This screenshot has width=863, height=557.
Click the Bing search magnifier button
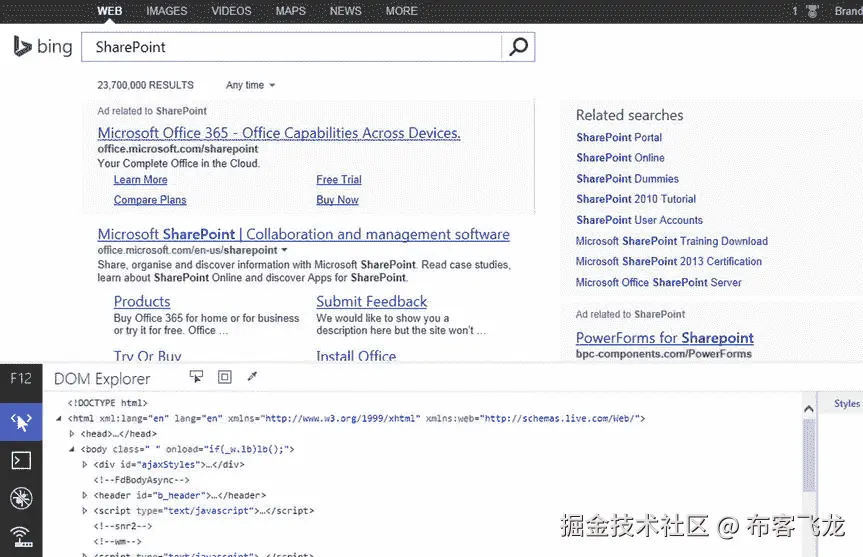tap(518, 47)
